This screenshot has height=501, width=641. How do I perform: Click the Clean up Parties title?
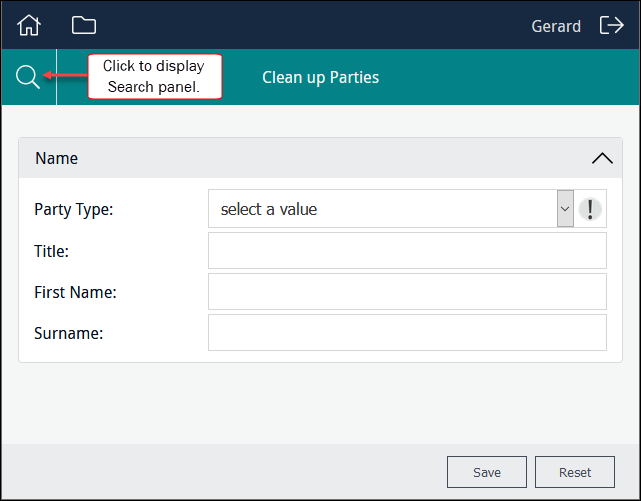click(320, 77)
